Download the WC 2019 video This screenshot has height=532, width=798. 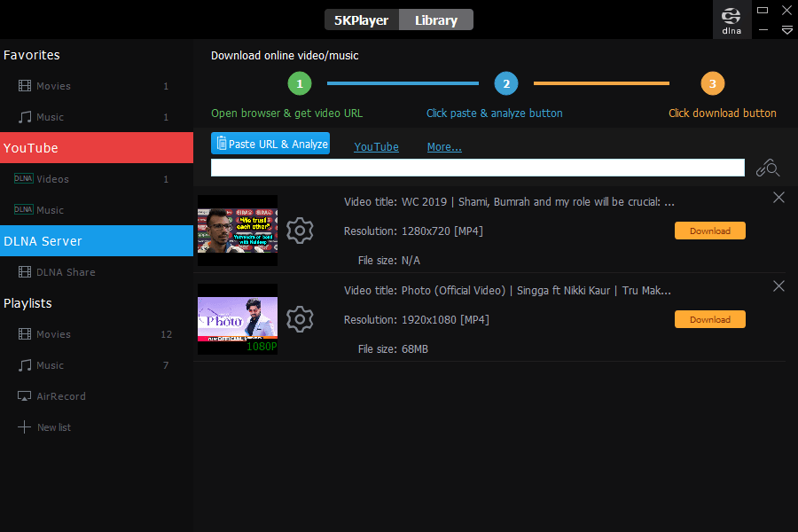pyautogui.click(x=710, y=231)
